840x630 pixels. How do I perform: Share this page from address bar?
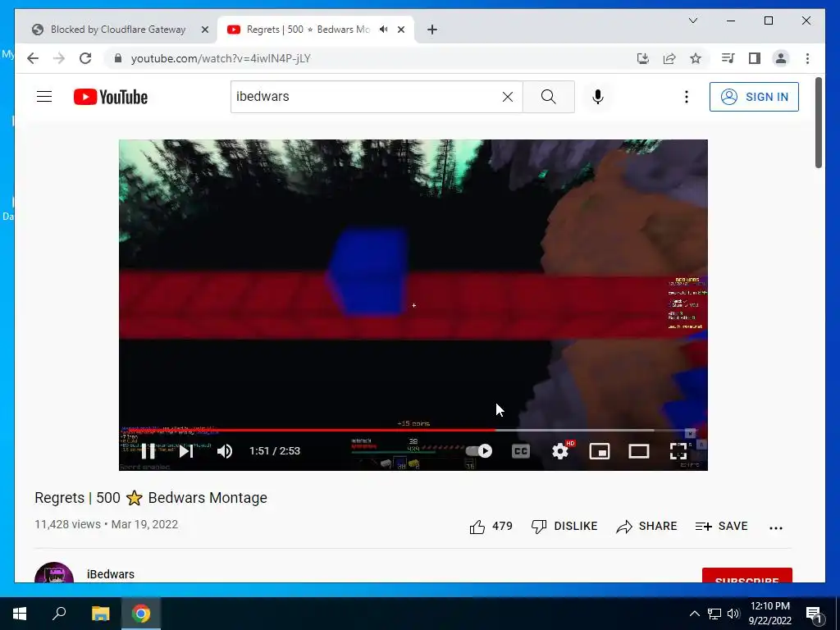(669, 58)
